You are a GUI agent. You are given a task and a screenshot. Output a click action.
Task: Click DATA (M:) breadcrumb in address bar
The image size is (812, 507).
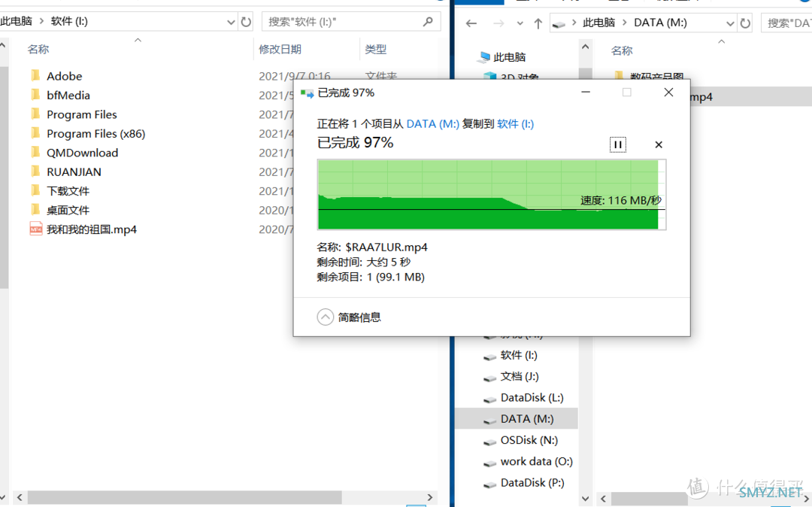(660, 23)
